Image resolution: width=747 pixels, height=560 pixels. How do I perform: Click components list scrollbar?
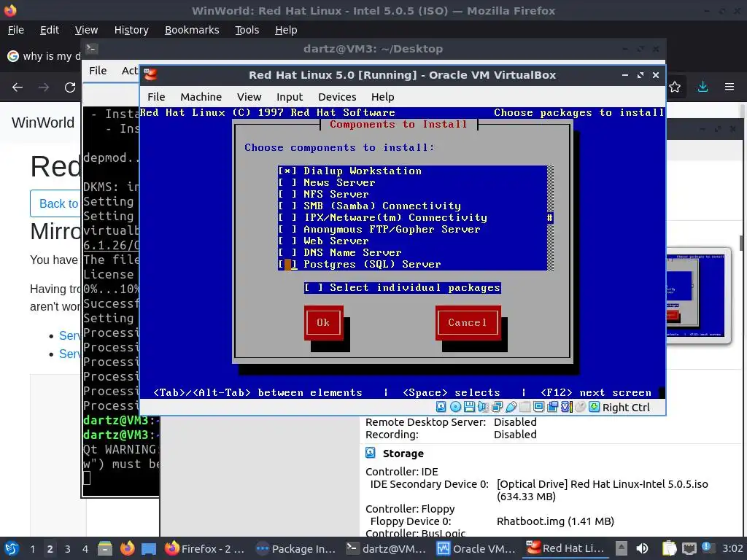550,217
